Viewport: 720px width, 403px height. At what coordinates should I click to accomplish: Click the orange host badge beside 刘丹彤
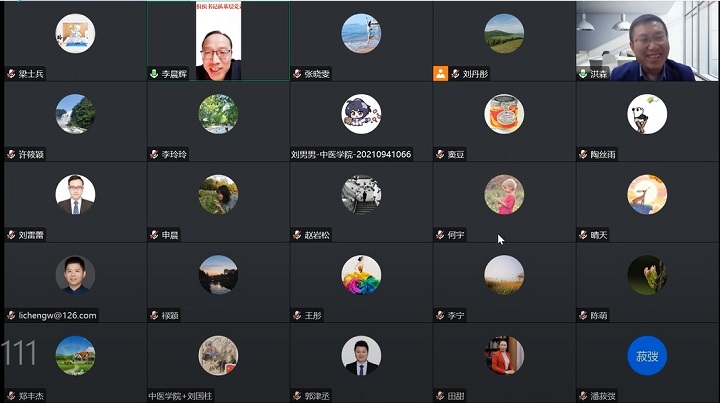440,73
